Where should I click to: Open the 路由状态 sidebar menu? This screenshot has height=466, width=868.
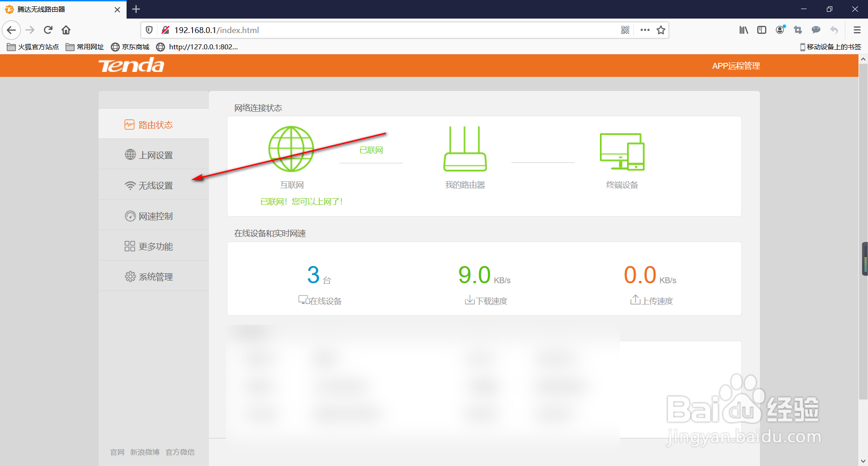click(154, 124)
